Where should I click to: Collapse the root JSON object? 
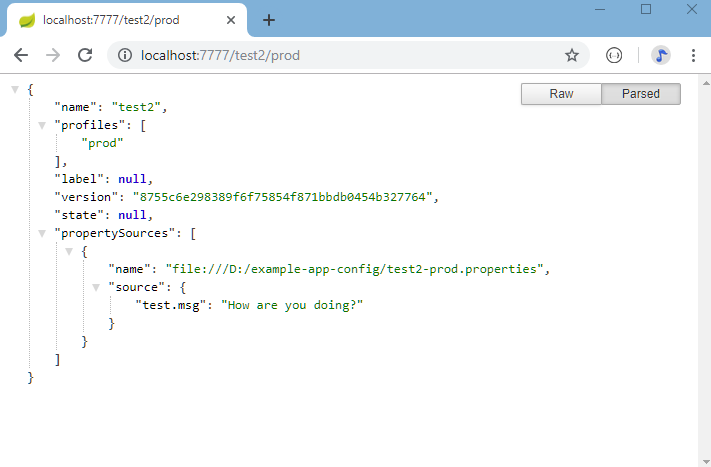tap(15, 90)
